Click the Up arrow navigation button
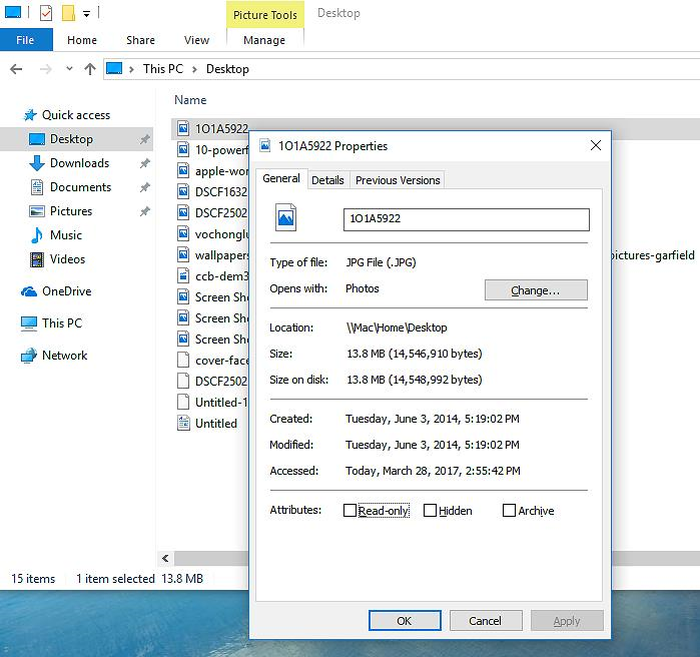Viewport: 700px width, 657px height. coord(90,69)
